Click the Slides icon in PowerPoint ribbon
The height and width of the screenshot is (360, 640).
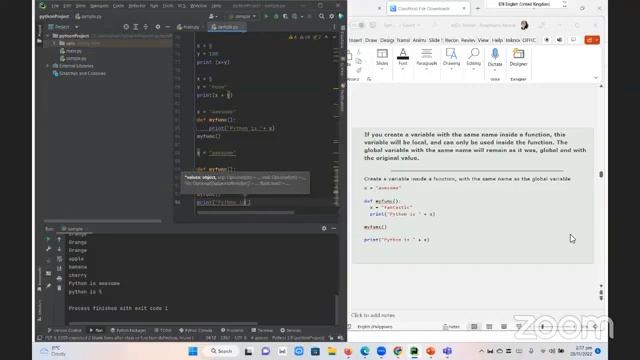tap(382, 58)
